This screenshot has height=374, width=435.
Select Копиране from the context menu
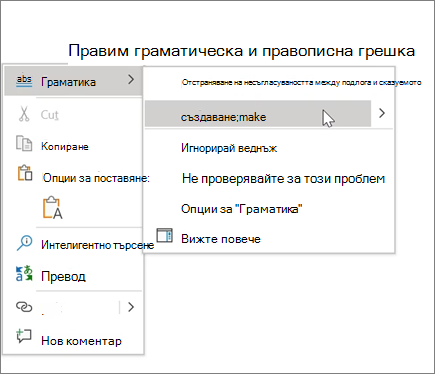[73, 146]
